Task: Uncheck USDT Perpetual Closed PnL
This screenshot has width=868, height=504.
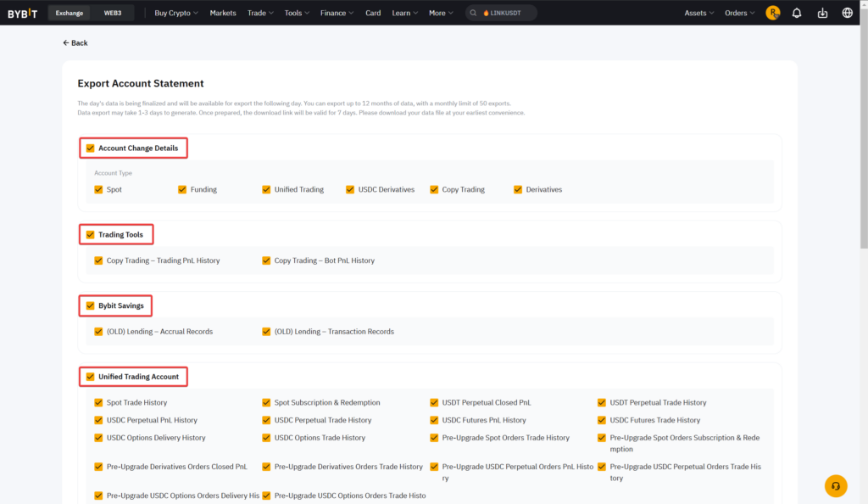Action: pyautogui.click(x=434, y=403)
